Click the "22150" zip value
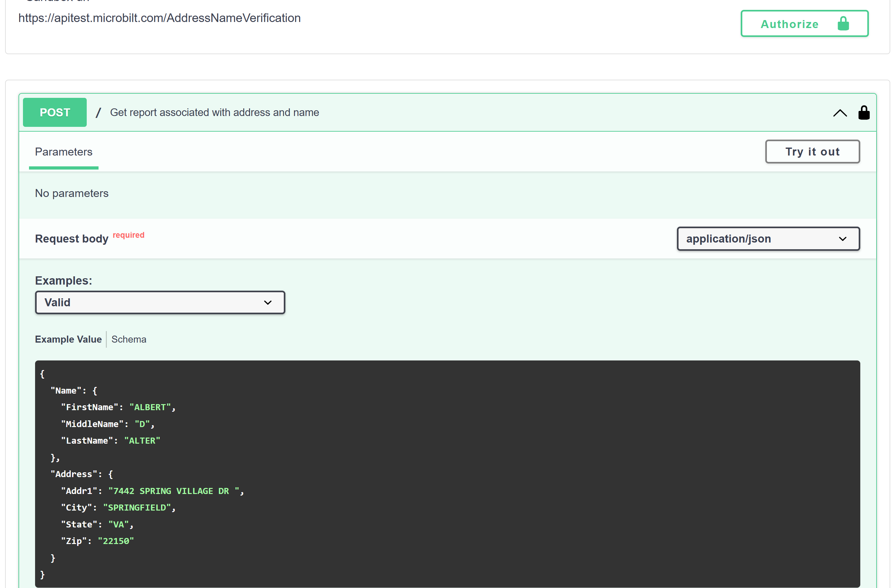896x588 pixels. 116,541
